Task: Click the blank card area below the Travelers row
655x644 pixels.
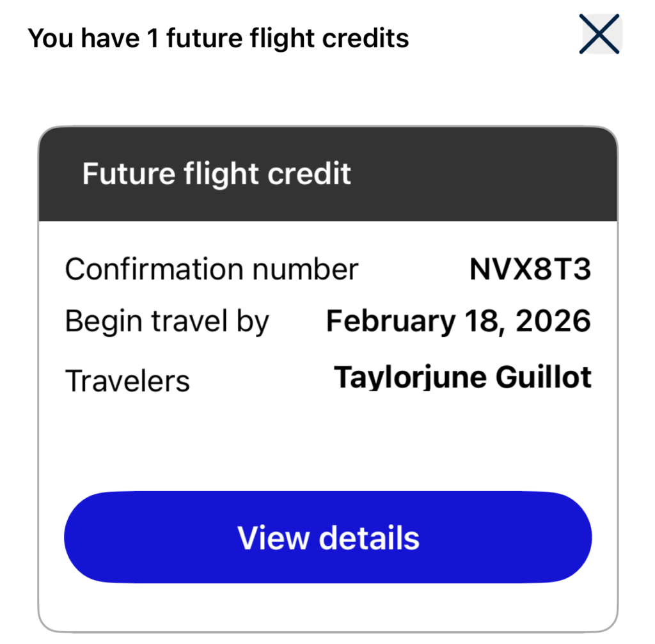Action: 328,442
